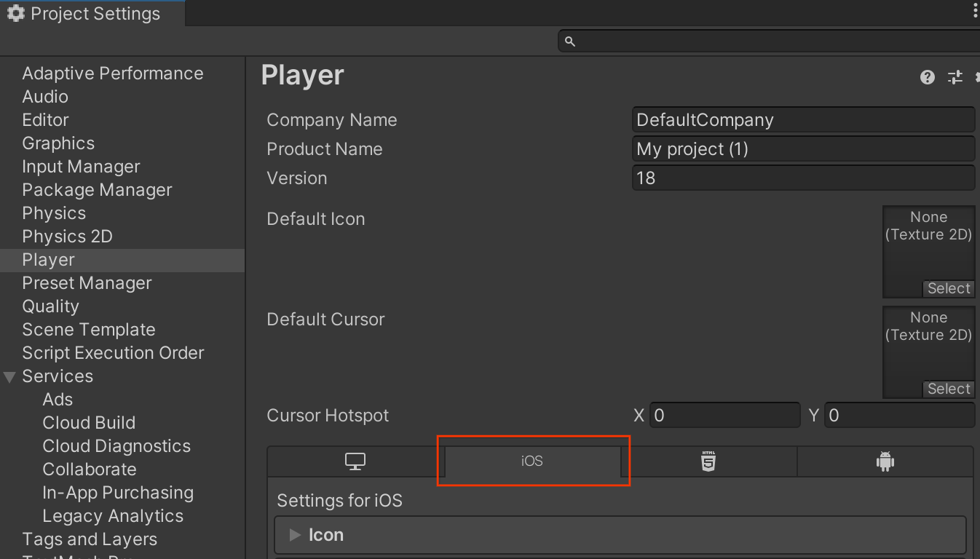
Task: Expand the Icon settings section
Action: (x=295, y=535)
